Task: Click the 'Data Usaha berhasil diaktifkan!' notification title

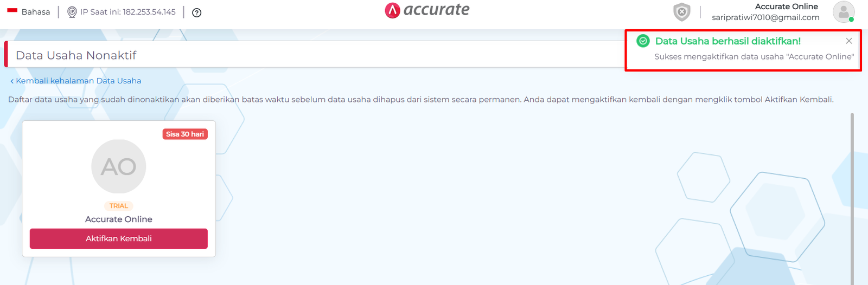Action: tap(728, 41)
